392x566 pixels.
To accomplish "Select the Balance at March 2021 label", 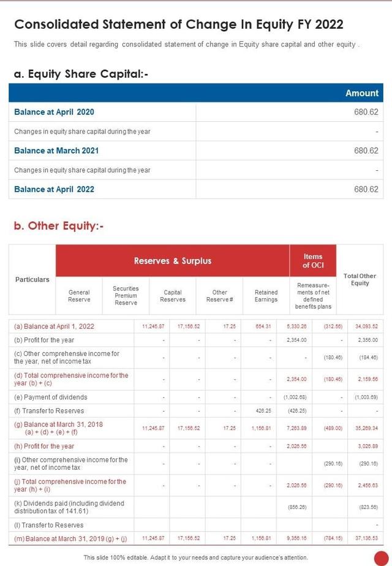I will coord(56,151).
